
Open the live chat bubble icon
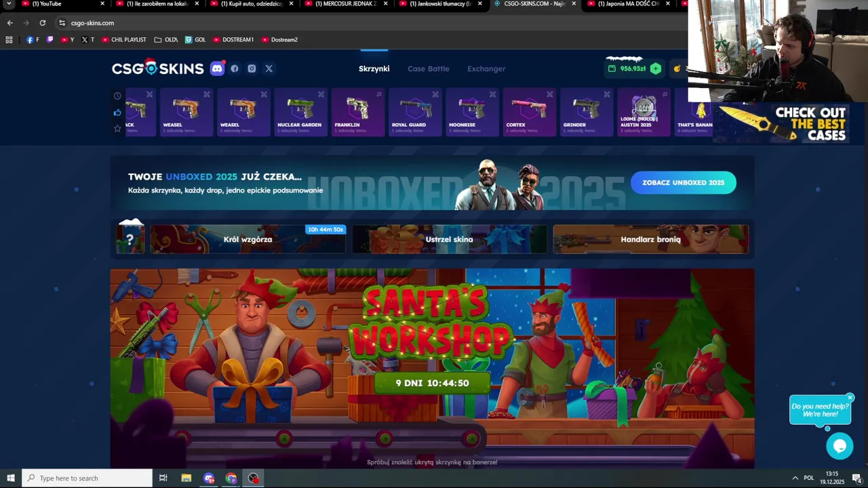pyautogui.click(x=840, y=446)
